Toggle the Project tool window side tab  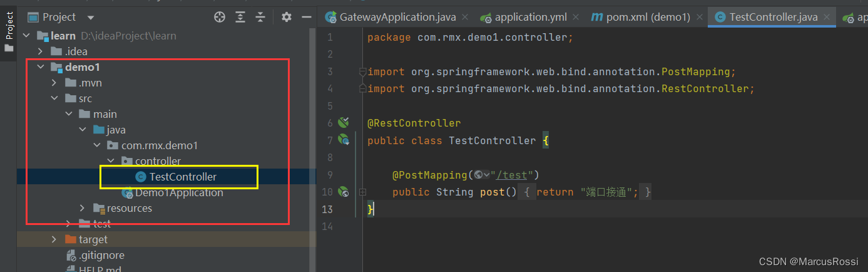point(9,31)
